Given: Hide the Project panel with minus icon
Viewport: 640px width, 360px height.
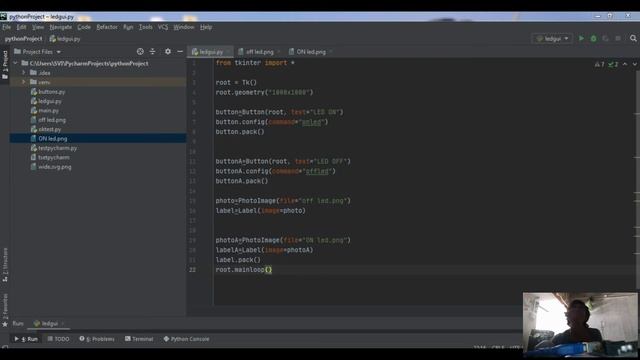Looking at the screenshot, I should 180,51.
